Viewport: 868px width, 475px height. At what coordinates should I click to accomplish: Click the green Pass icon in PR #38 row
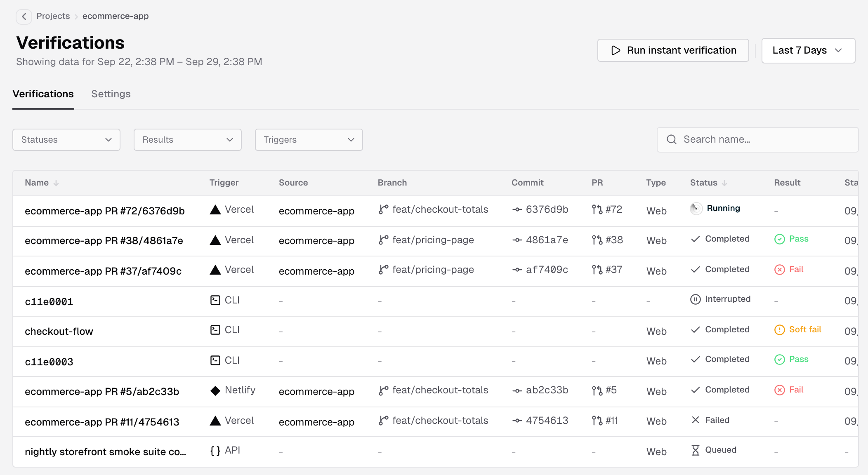[780, 239]
